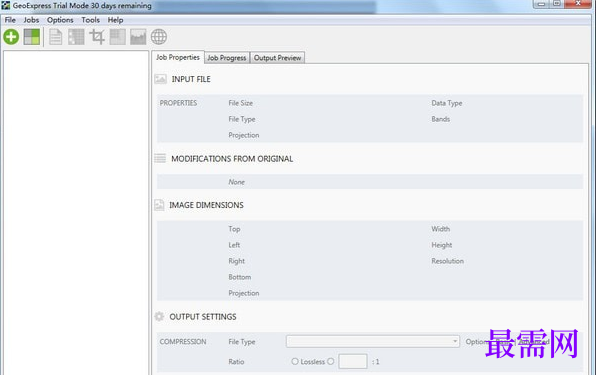
Task: Switch to the Output Preview tab
Action: click(278, 58)
